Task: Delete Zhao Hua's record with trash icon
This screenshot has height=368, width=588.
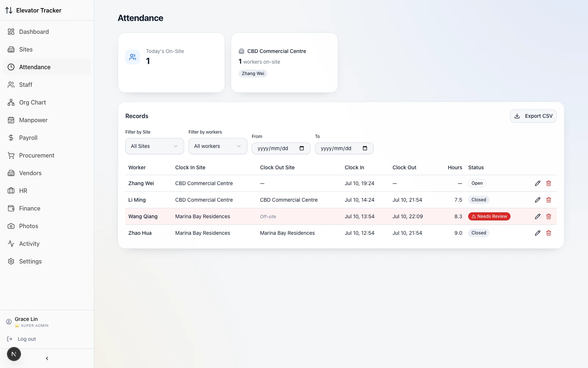Action: 549,233
